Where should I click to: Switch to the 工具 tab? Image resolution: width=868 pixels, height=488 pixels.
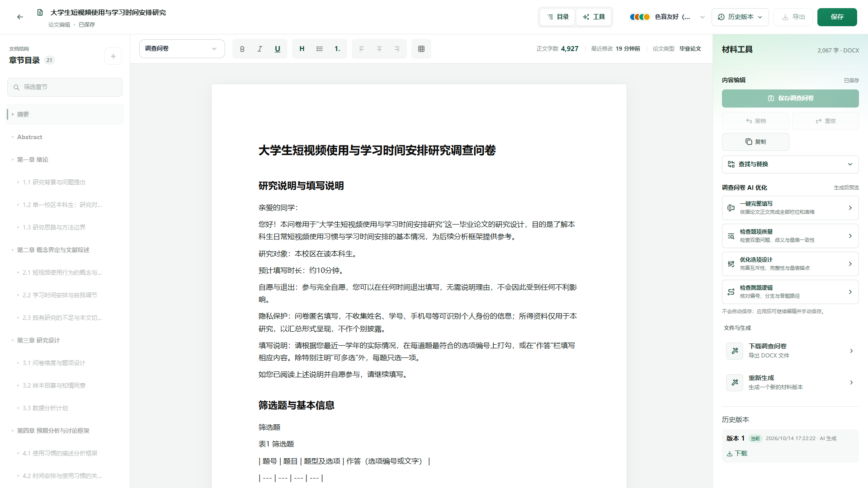[x=594, y=17]
